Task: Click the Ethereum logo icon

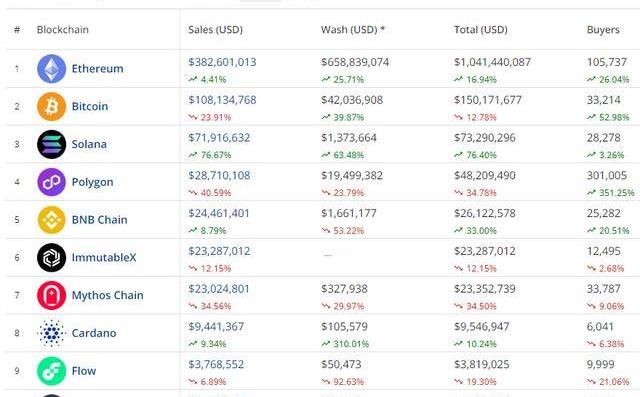Action: click(51, 69)
